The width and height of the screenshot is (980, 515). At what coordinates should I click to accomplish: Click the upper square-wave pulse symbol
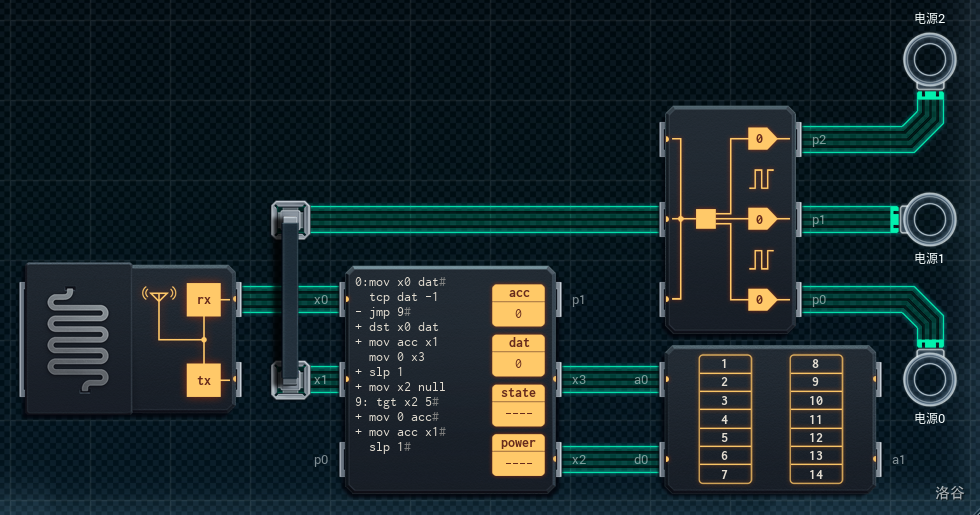click(x=763, y=178)
